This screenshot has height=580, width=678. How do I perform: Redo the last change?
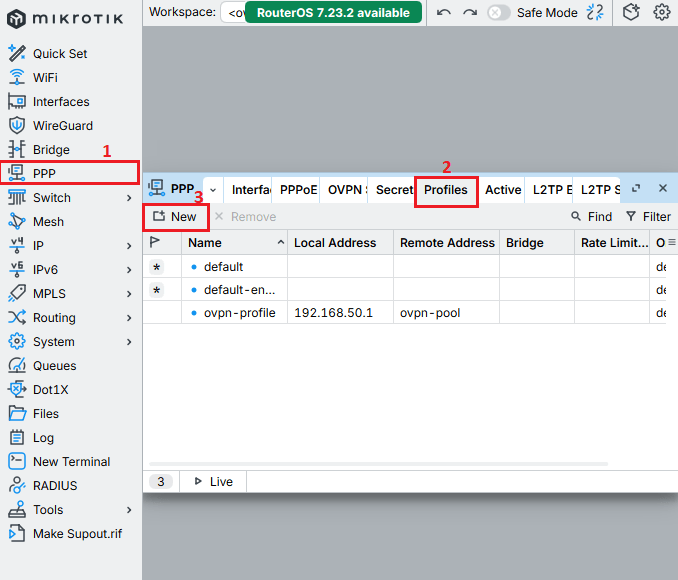(470, 13)
